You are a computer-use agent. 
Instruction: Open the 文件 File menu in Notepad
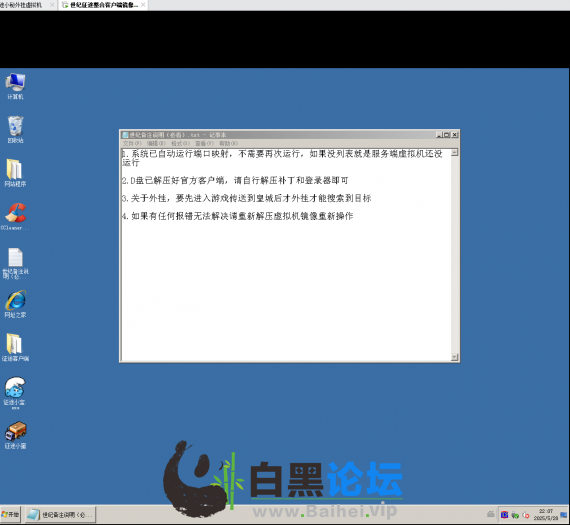click(132, 143)
